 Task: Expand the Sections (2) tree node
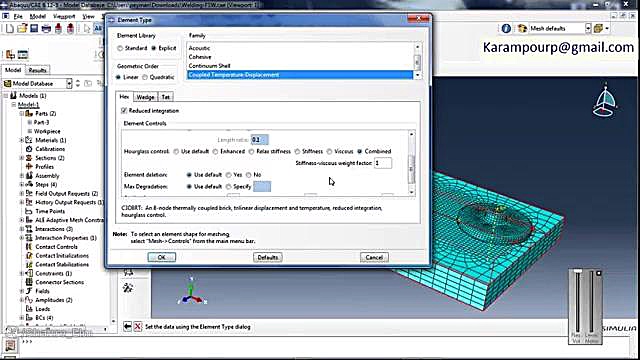pos(22,158)
